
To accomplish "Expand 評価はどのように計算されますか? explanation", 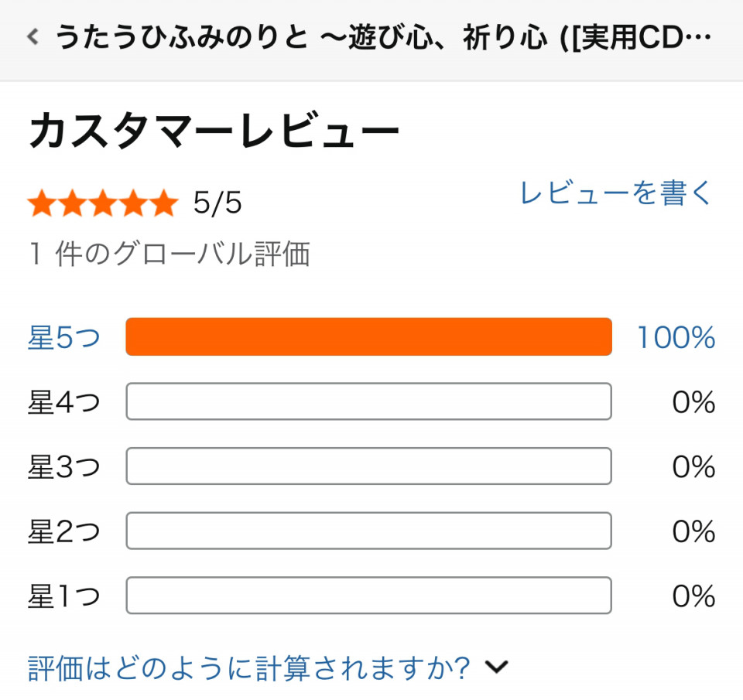I will tap(249, 668).
